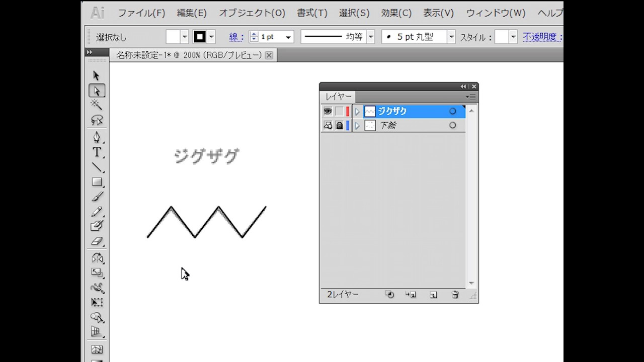Close the 名称未設定-1 document tab
644x362 pixels.
tap(269, 55)
